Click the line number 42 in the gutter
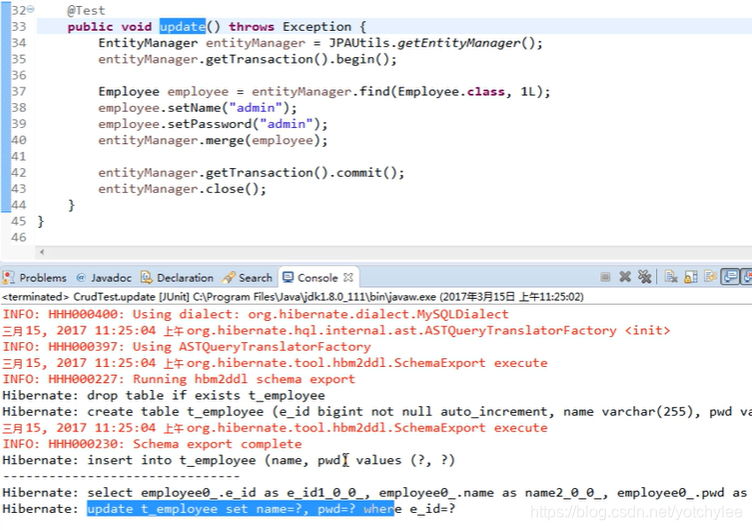The width and height of the screenshot is (752, 530). click(x=19, y=173)
